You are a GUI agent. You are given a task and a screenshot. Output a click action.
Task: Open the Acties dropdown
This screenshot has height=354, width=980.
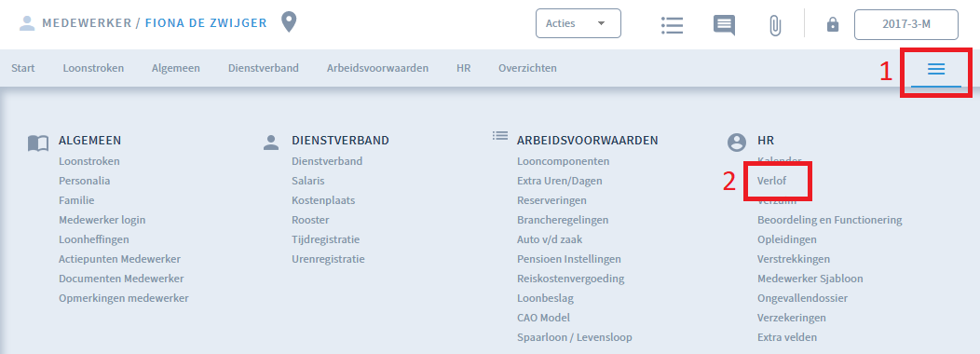578,24
